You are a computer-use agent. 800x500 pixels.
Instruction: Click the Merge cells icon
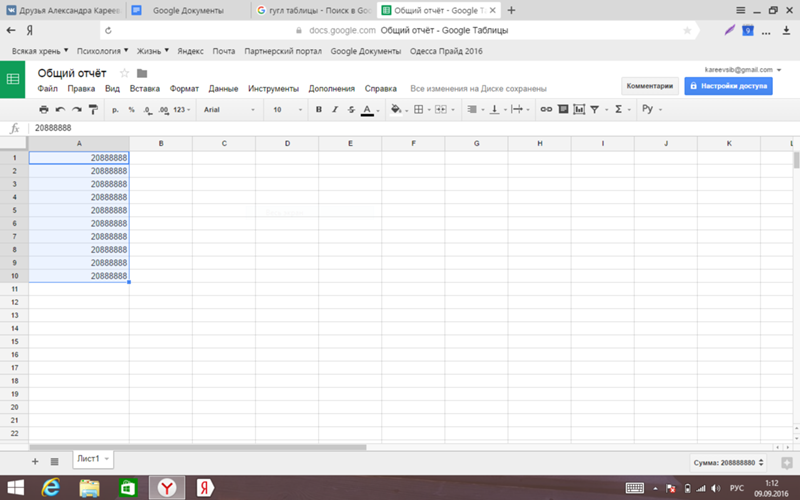[x=441, y=109]
